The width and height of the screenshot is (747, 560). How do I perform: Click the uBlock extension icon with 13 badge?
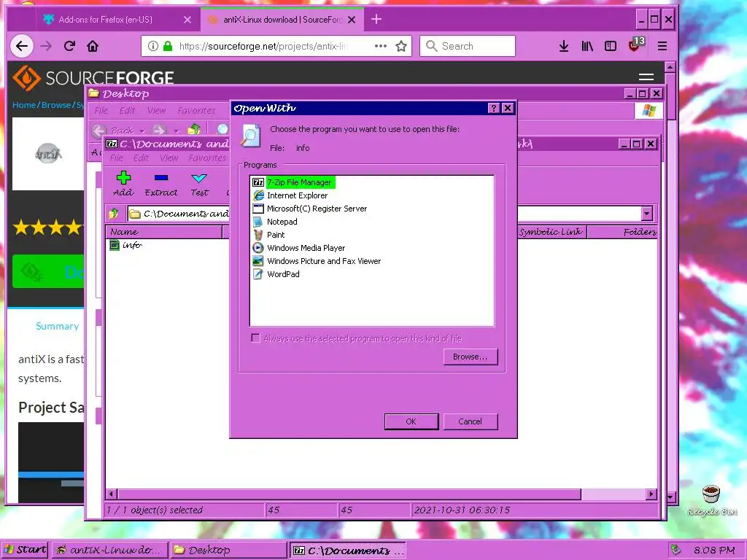pos(636,44)
